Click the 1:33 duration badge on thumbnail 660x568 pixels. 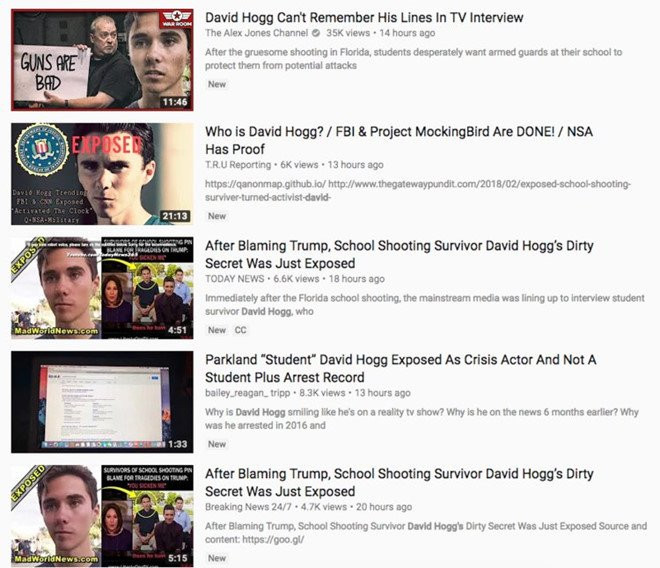[x=178, y=444]
